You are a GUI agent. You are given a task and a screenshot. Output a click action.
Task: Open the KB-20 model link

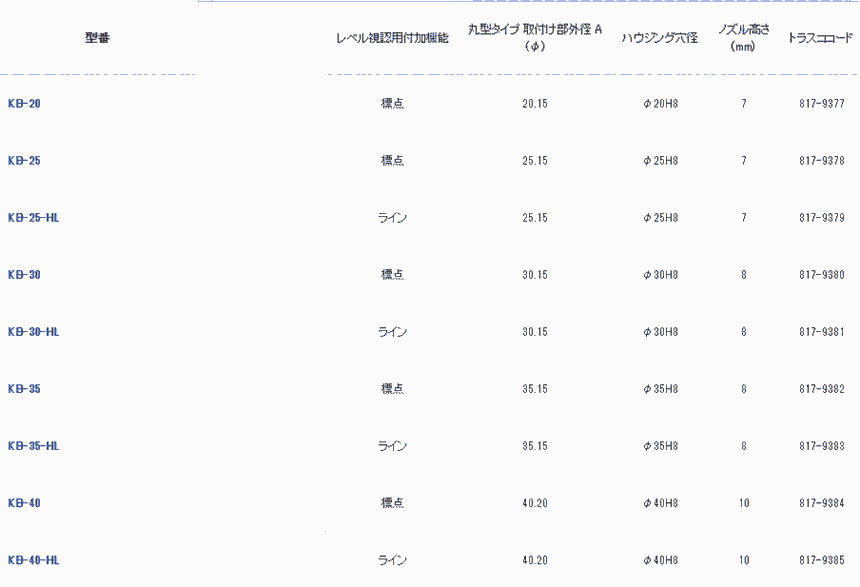tap(24, 104)
